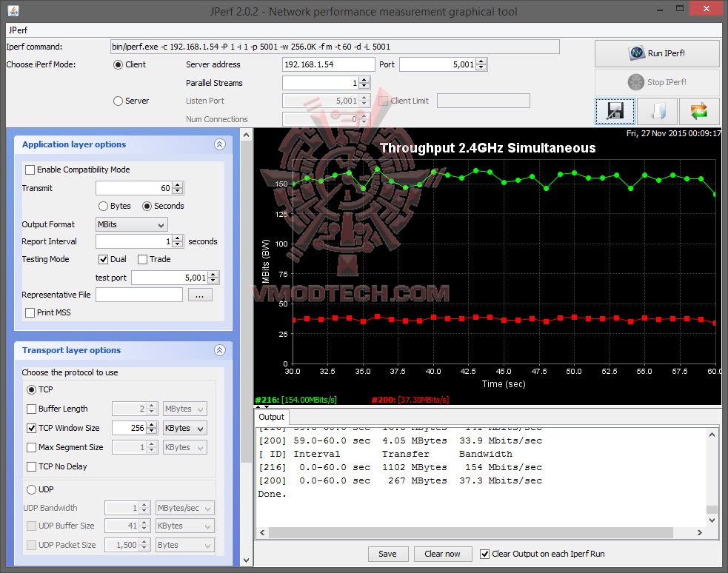The image size is (728, 573).
Task: Click the save chart floppy disk icon
Action: 615,111
